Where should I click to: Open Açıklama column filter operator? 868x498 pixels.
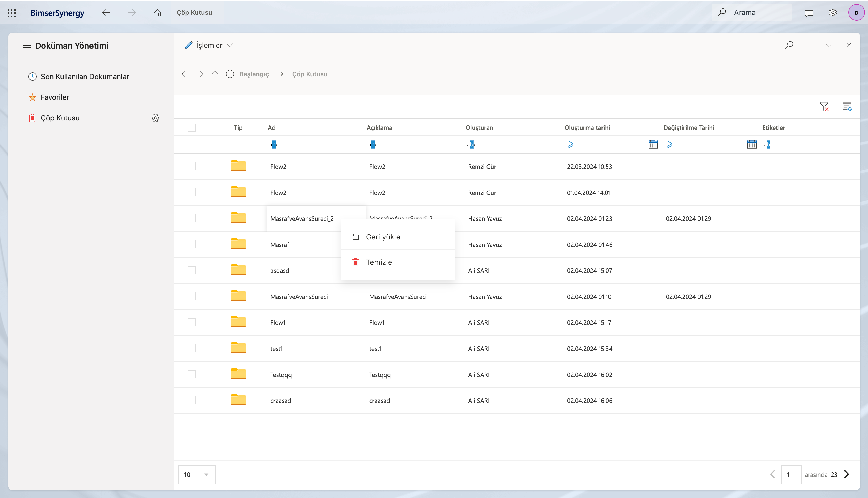pyautogui.click(x=373, y=144)
